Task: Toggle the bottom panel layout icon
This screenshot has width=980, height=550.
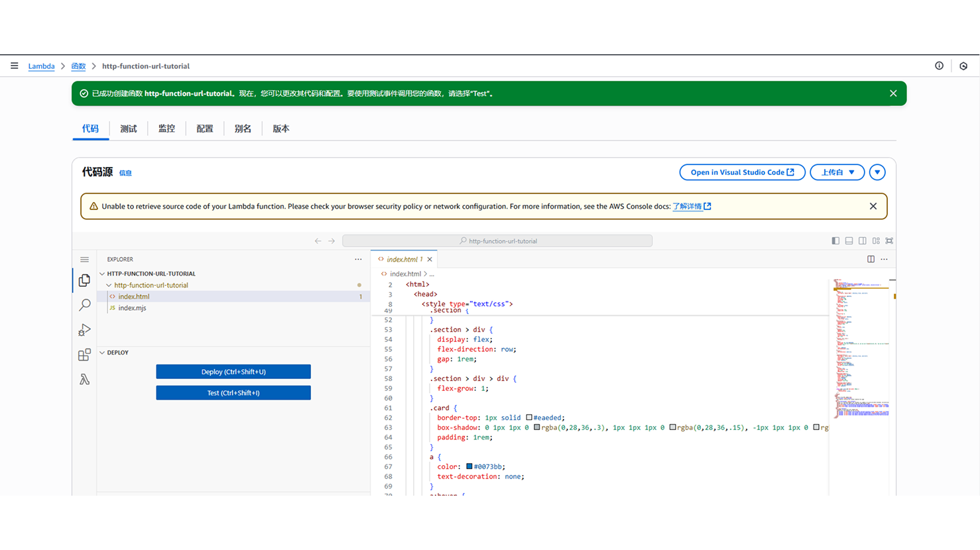Action: [849, 241]
